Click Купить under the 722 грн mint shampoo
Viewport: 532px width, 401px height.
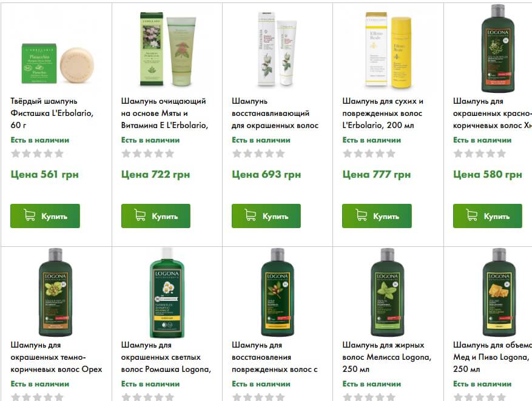156,216
